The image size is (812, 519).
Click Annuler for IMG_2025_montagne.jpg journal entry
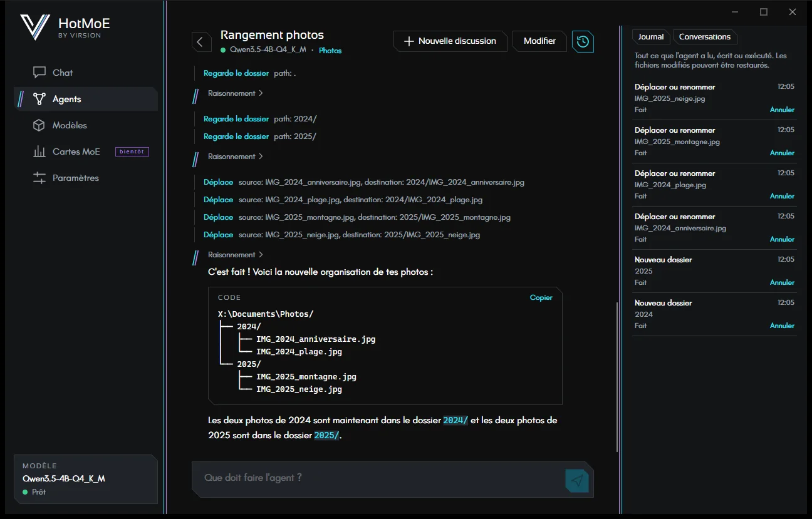[x=782, y=153]
